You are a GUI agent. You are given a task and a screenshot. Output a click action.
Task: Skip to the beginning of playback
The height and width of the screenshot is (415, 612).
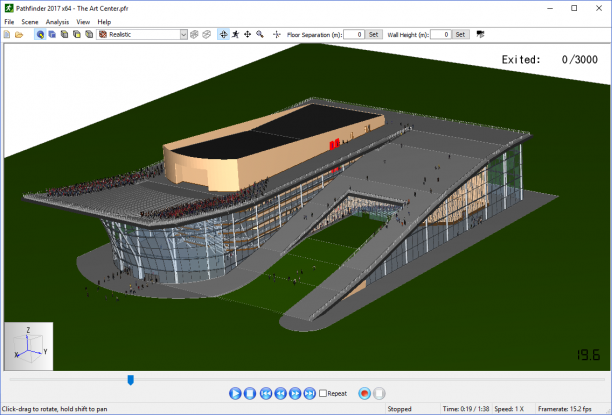[x=266, y=393]
